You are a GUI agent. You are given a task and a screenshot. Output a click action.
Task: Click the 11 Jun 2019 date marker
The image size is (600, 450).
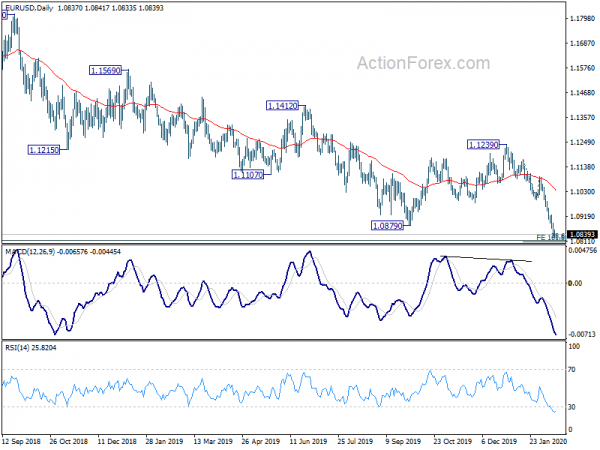pyautogui.click(x=308, y=441)
